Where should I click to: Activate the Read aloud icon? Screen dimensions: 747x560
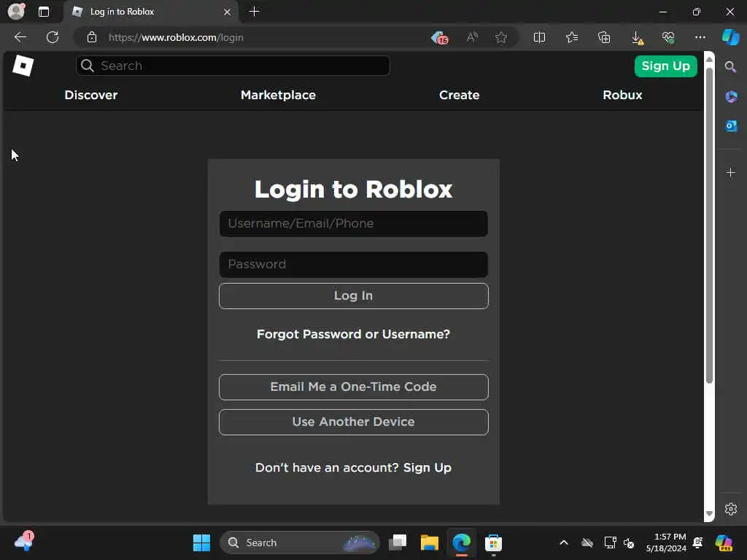tap(472, 37)
